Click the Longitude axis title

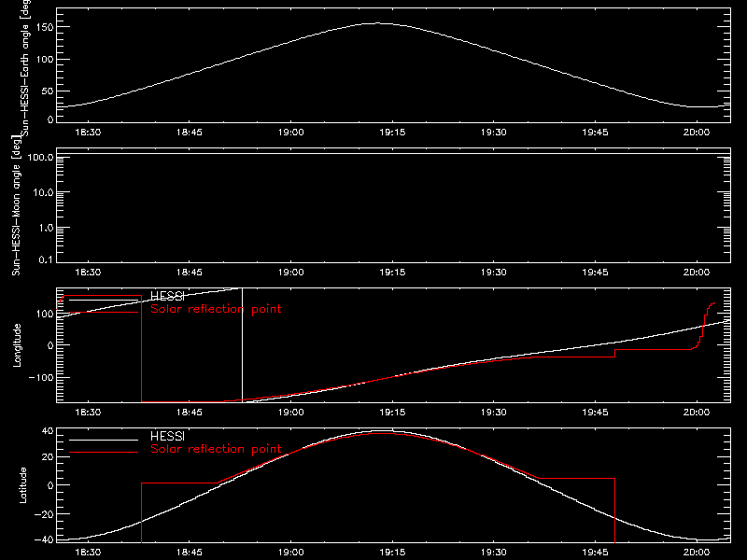(x=17, y=344)
